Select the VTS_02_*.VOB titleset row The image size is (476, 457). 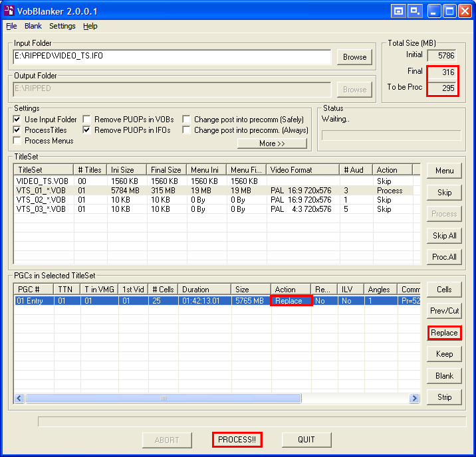tap(41, 200)
